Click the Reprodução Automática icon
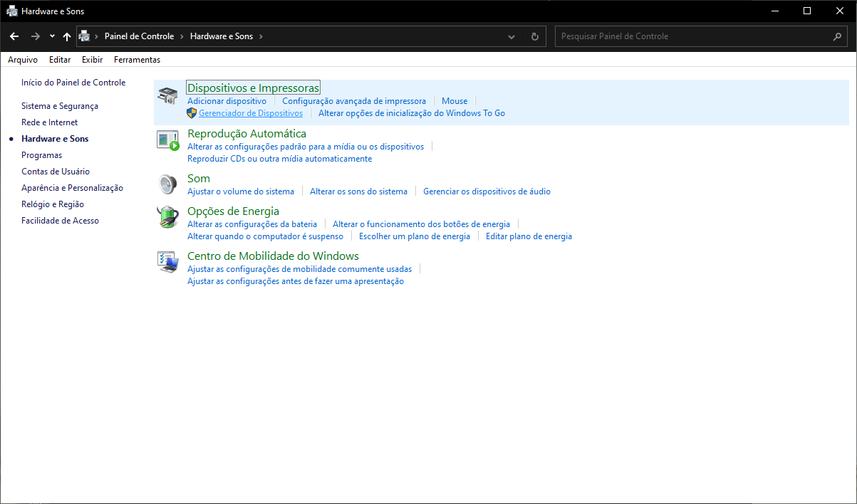The height and width of the screenshot is (504, 857). 167,140
